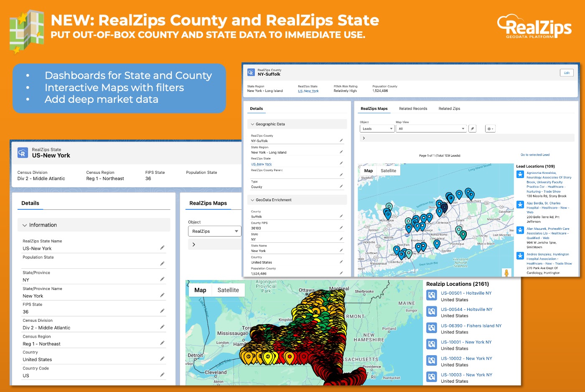Open the Object dropdown showing RealZips
Screen dimensions: 585x392
215,231
